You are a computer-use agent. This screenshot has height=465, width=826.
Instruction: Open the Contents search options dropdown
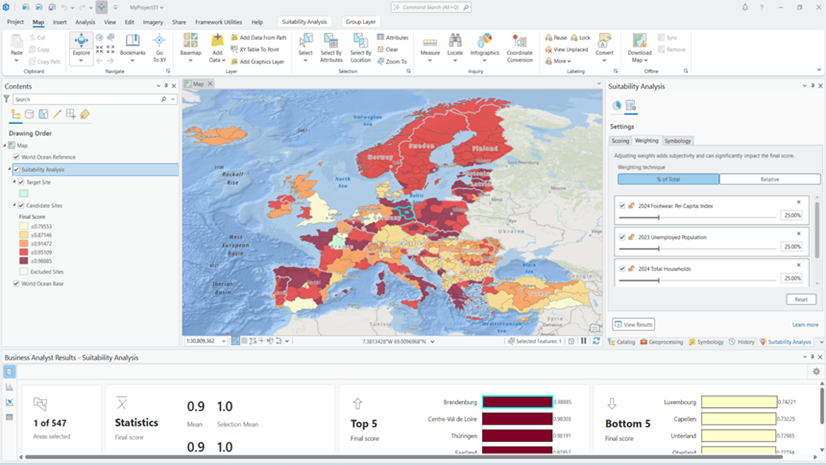click(x=173, y=99)
